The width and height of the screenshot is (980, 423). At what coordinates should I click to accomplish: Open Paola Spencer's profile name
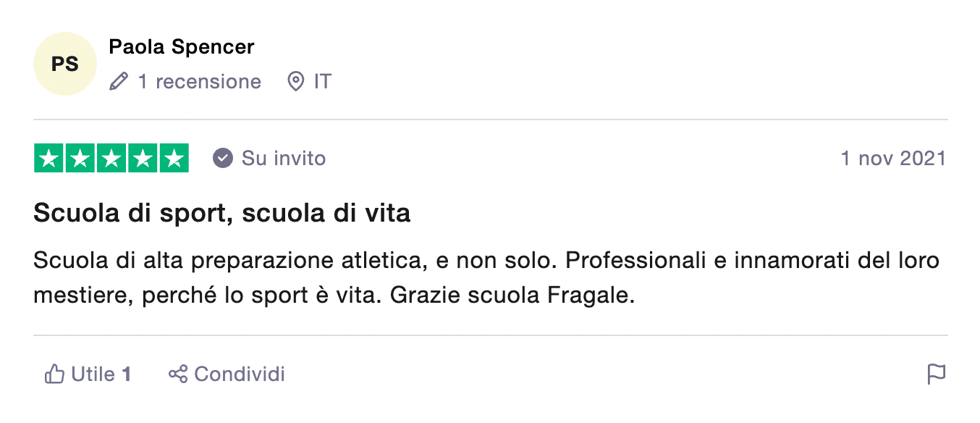click(x=180, y=46)
